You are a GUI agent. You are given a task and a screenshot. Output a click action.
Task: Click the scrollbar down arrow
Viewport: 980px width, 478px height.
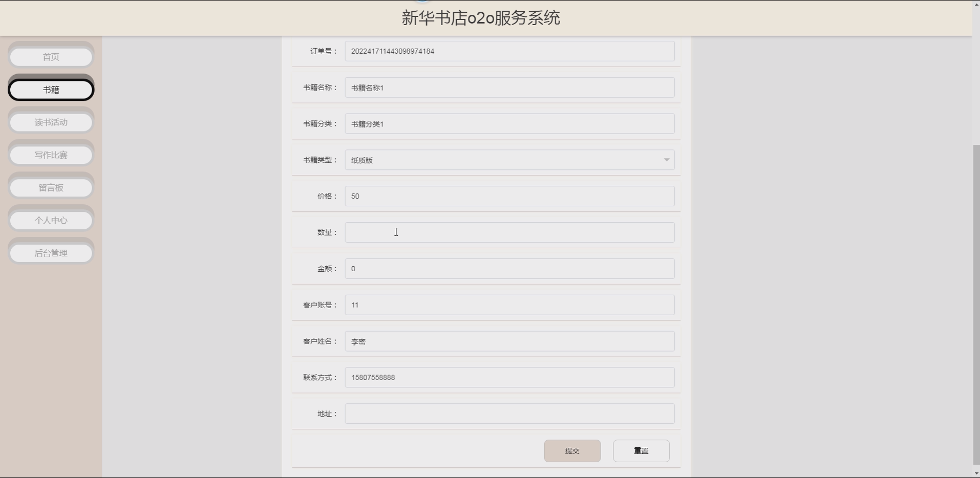click(x=976, y=473)
